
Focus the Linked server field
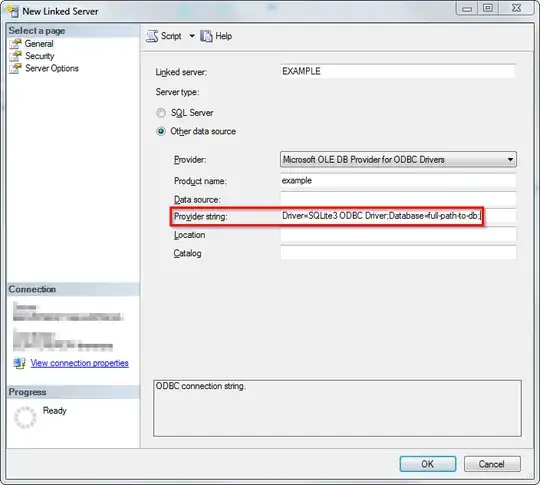tap(398, 71)
